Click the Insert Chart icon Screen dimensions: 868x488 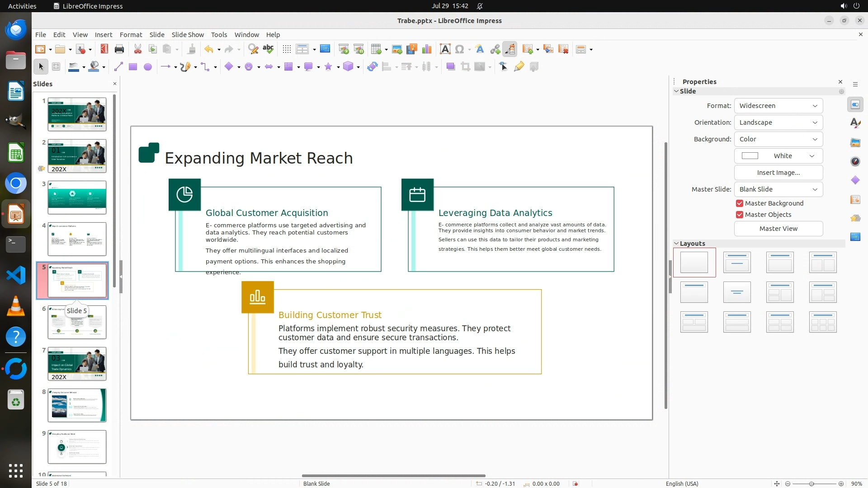426,49
